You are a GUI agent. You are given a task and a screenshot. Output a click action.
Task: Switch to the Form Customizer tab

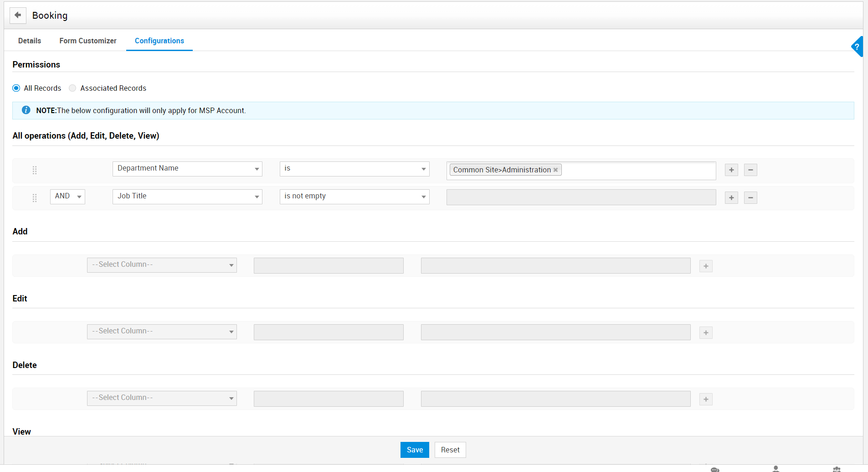tap(87, 41)
